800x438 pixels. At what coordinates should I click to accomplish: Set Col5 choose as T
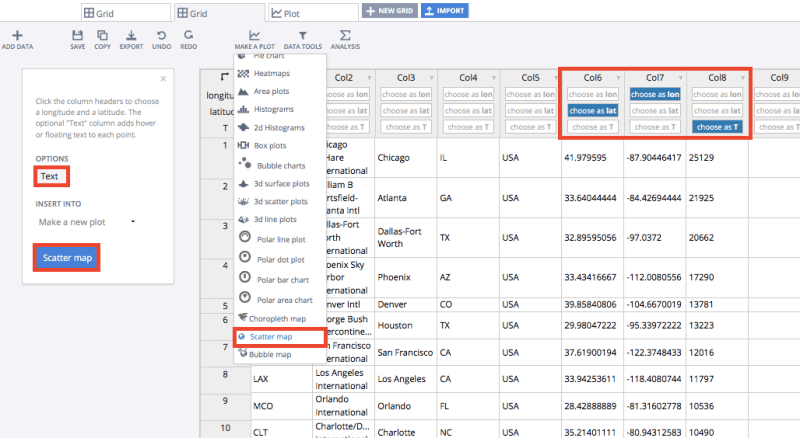pos(531,127)
